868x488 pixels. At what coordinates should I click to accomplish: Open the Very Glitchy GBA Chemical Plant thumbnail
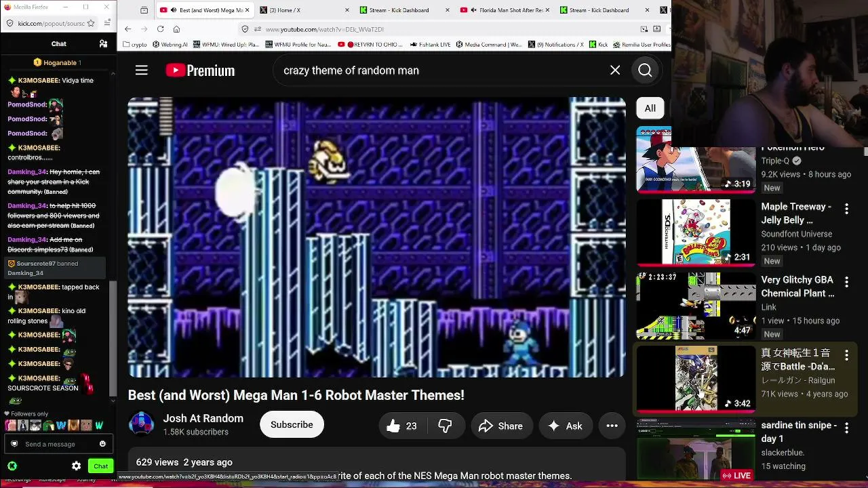click(x=696, y=305)
